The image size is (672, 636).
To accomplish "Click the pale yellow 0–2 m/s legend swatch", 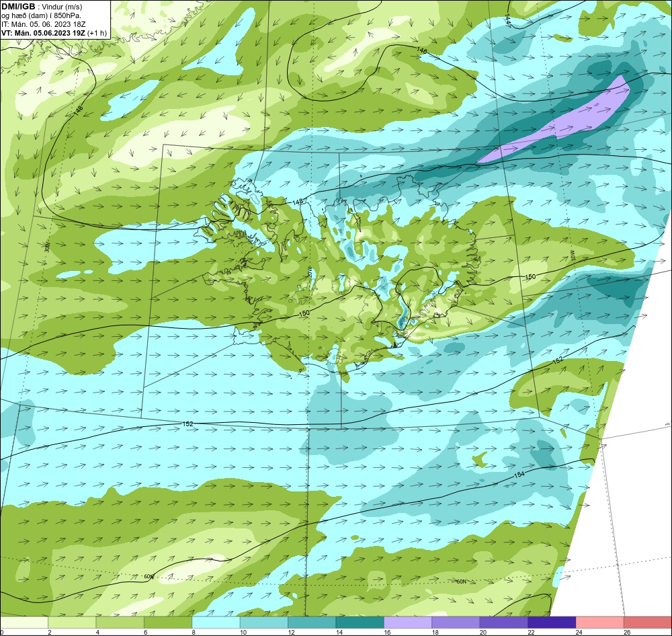I will click(x=24, y=622).
